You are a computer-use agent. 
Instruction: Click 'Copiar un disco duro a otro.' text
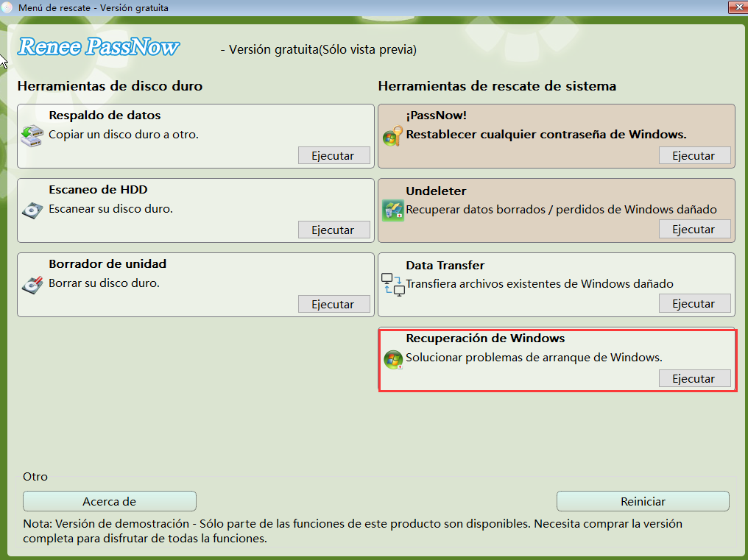(124, 135)
